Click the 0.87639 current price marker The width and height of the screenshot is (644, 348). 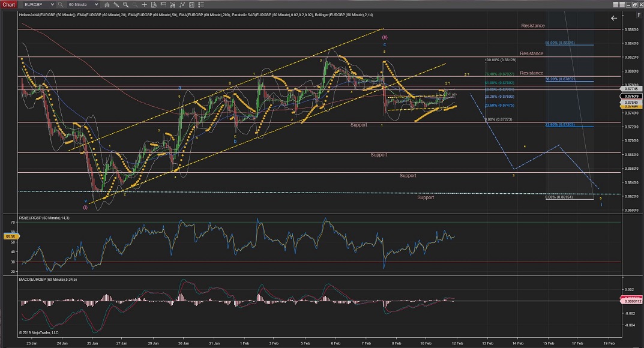[x=630, y=95]
